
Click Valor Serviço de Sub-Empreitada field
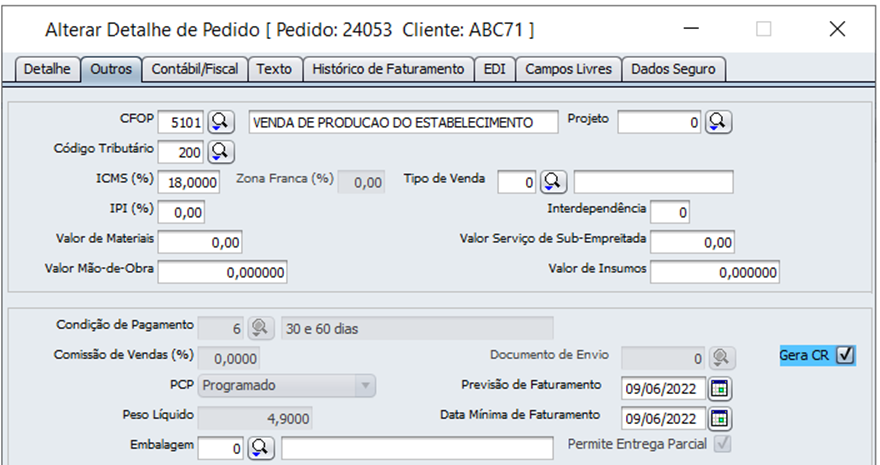tap(692, 242)
